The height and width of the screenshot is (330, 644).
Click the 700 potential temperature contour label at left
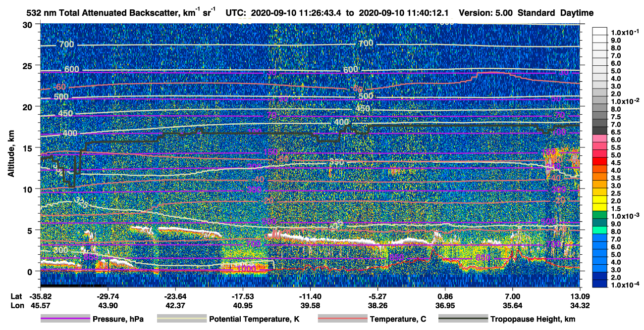[66, 45]
